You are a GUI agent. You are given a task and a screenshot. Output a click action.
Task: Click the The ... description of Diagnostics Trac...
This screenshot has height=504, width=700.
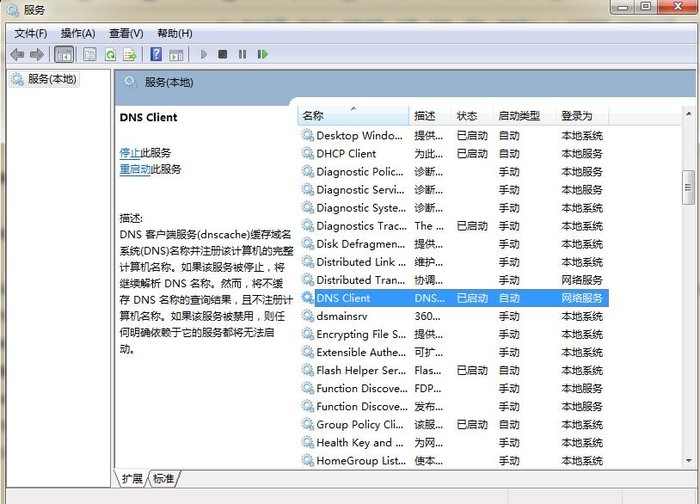(x=429, y=226)
